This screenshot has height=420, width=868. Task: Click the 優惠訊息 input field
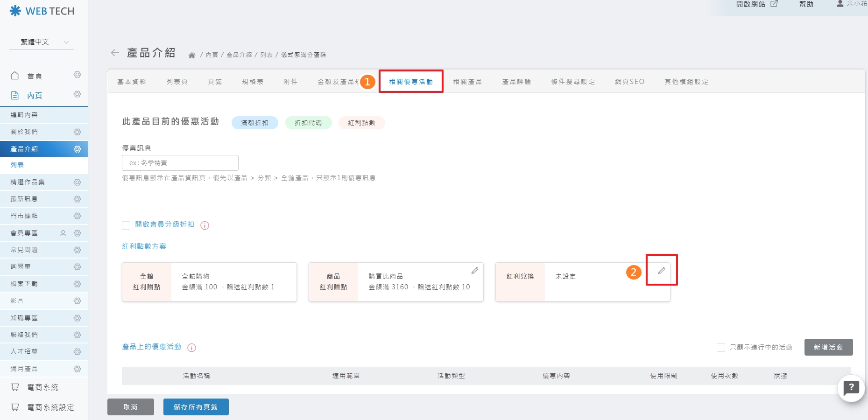[180, 162]
